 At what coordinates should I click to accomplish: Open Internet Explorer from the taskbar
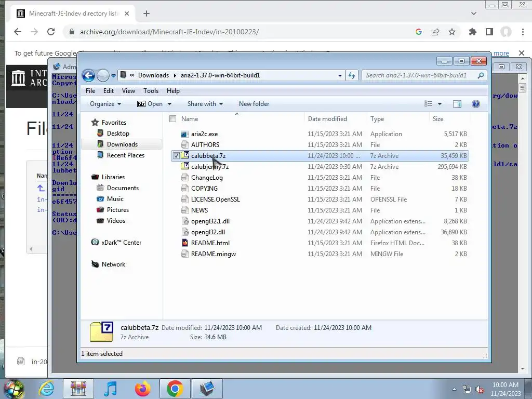tap(46, 389)
